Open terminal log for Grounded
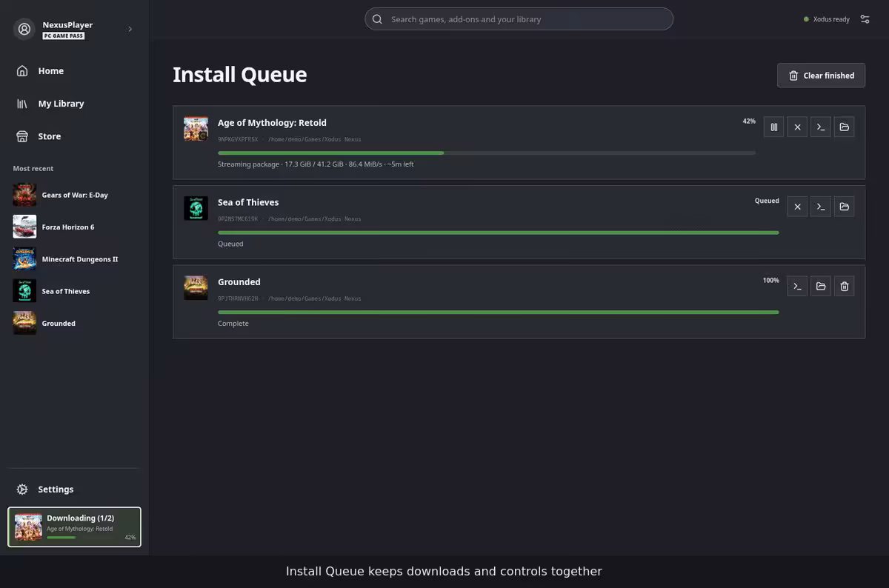Image resolution: width=889 pixels, height=588 pixels. (797, 286)
